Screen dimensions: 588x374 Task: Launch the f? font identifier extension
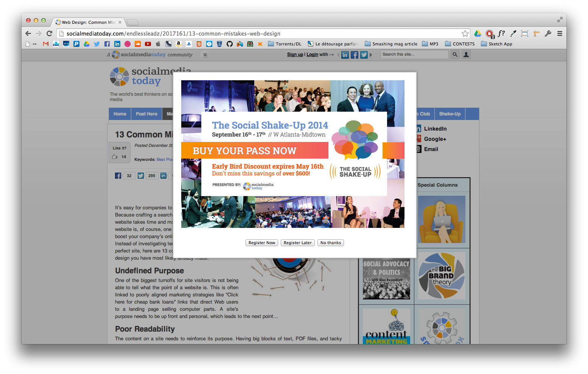point(501,34)
